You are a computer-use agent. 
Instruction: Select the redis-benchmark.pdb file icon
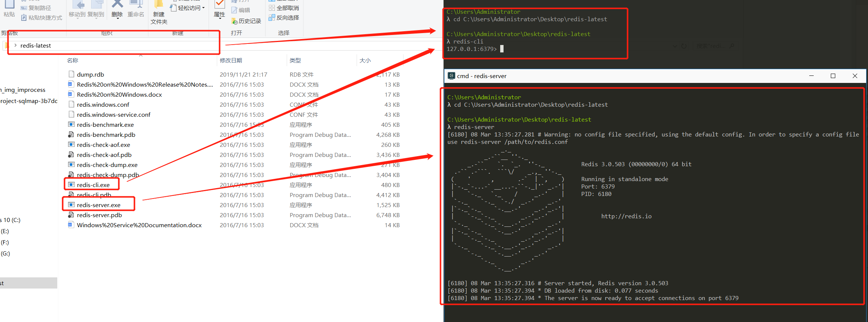(x=71, y=135)
